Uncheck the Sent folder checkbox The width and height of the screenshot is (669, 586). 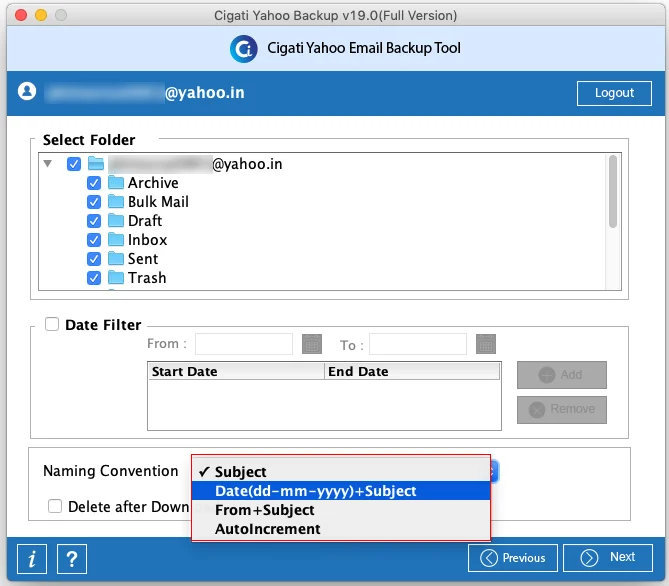(x=94, y=259)
